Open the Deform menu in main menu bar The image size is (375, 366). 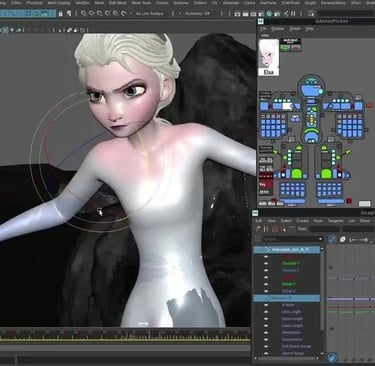(x=200, y=3)
